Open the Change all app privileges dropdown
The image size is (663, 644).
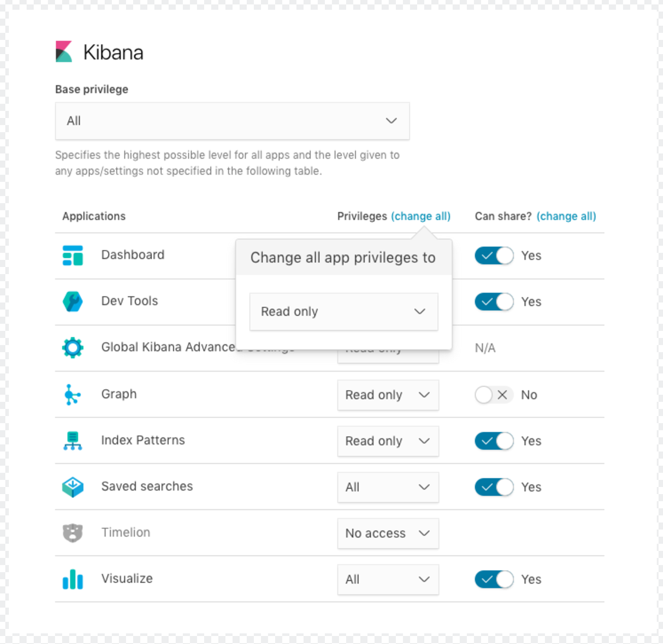click(343, 311)
